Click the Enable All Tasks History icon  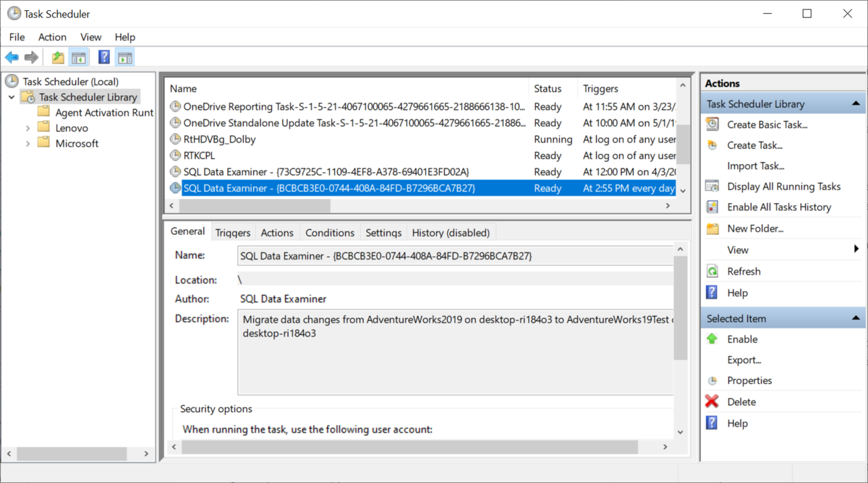tap(712, 207)
